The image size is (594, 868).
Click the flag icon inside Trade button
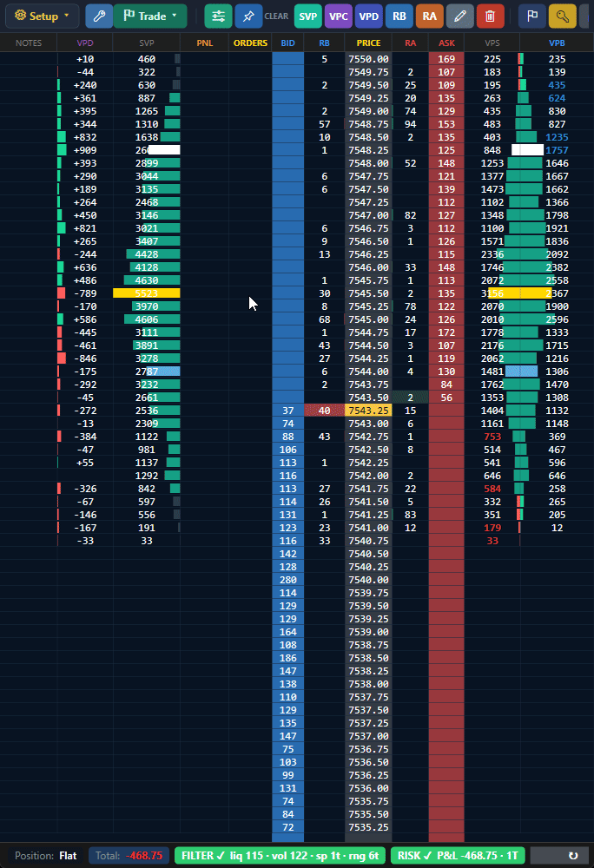(x=129, y=16)
